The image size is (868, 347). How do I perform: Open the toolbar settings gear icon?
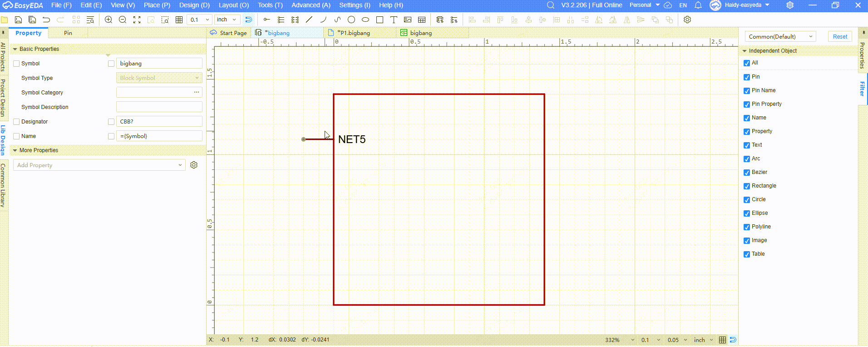coord(687,20)
